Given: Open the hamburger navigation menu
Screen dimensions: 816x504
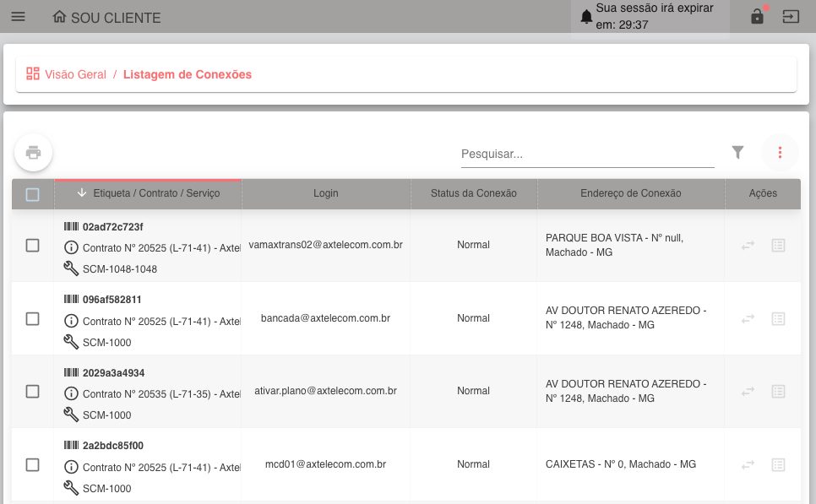Looking at the screenshot, I should point(18,17).
